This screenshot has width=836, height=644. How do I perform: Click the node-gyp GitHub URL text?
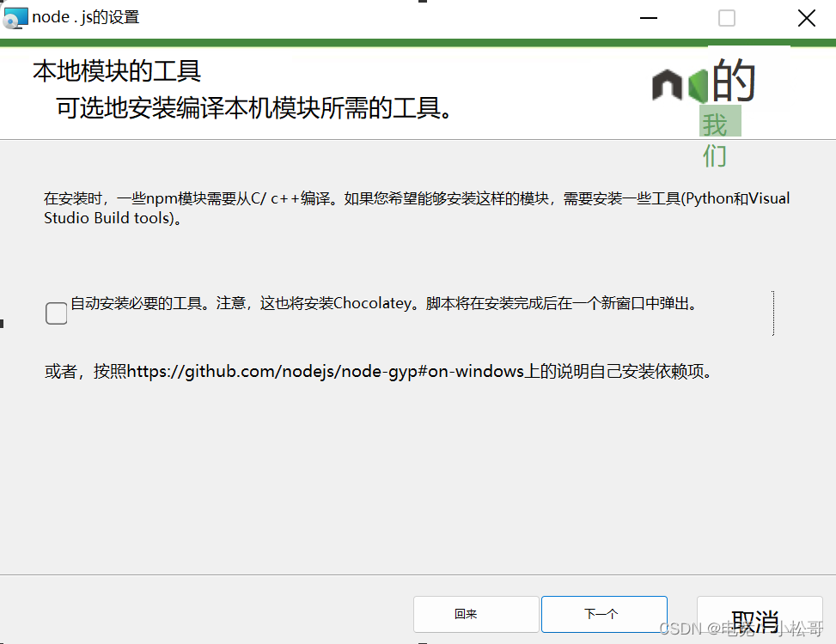tap(326, 371)
